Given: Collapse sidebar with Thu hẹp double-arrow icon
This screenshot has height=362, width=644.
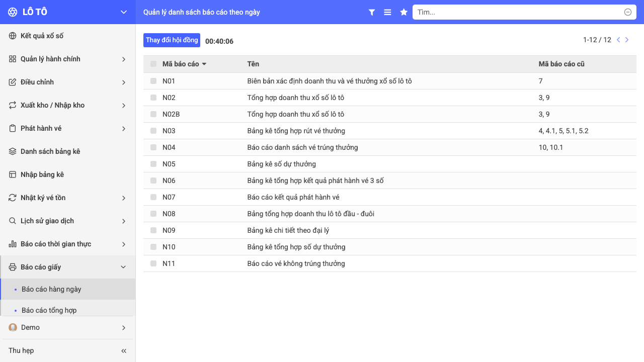Looking at the screenshot, I should click(124, 351).
